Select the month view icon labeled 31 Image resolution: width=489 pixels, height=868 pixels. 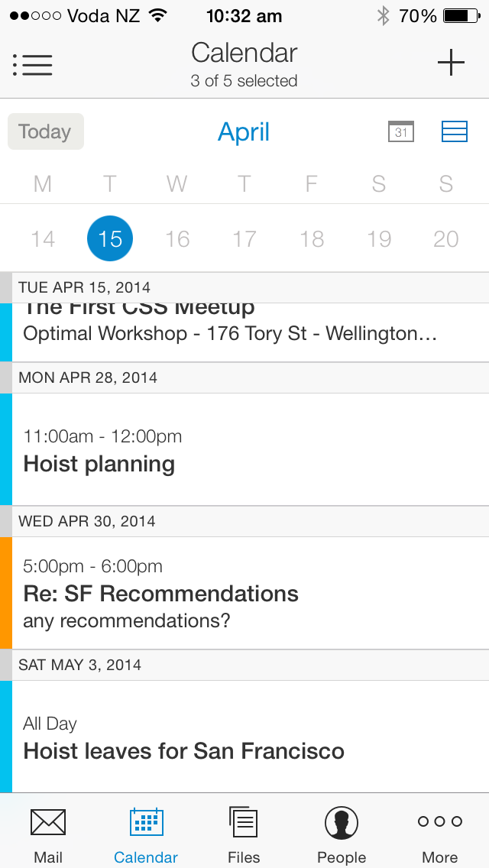pyautogui.click(x=400, y=131)
